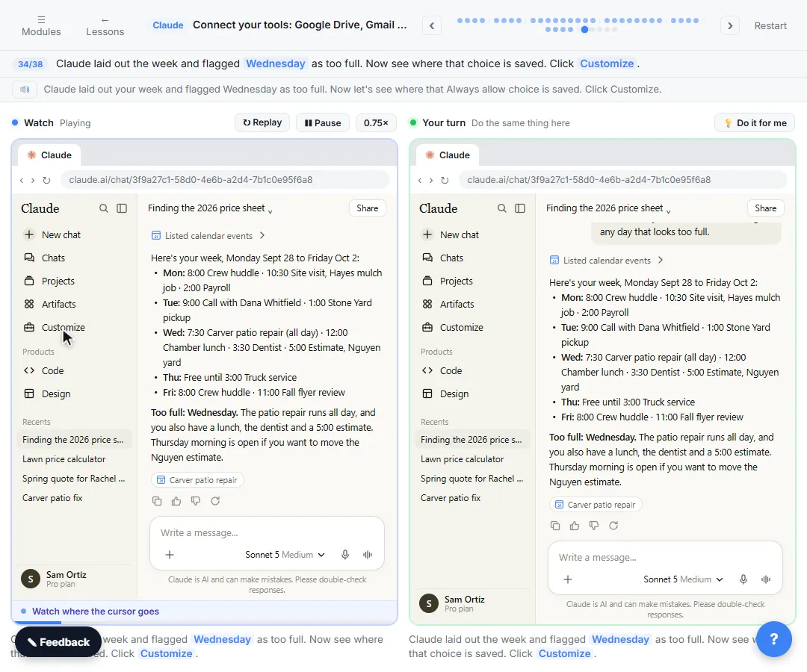Viewport: 807px width, 672px height.
Task: Go back to Lessons
Action: pos(105,25)
